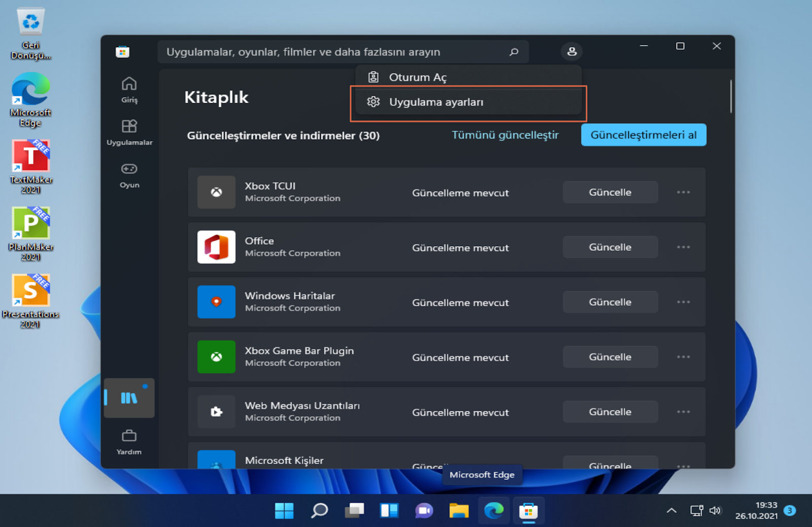812x527 pixels.
Task: Click the Xbox Game Bar Plugin icon
Action: pyautogui.click(x=216, y=357)
